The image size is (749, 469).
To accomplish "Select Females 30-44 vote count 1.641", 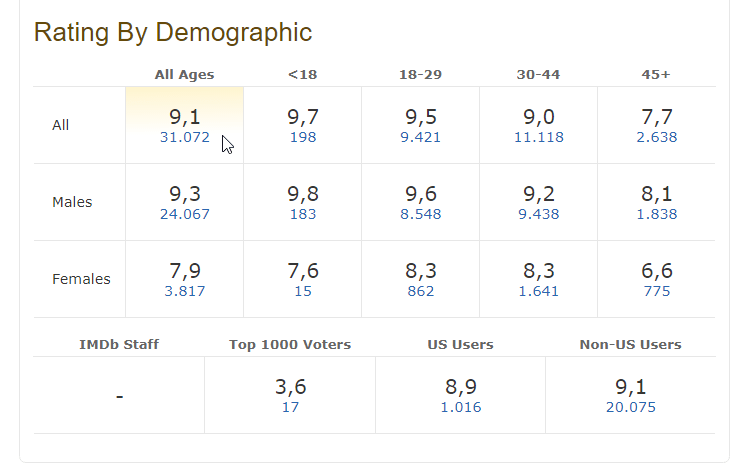I will (538, 291).
